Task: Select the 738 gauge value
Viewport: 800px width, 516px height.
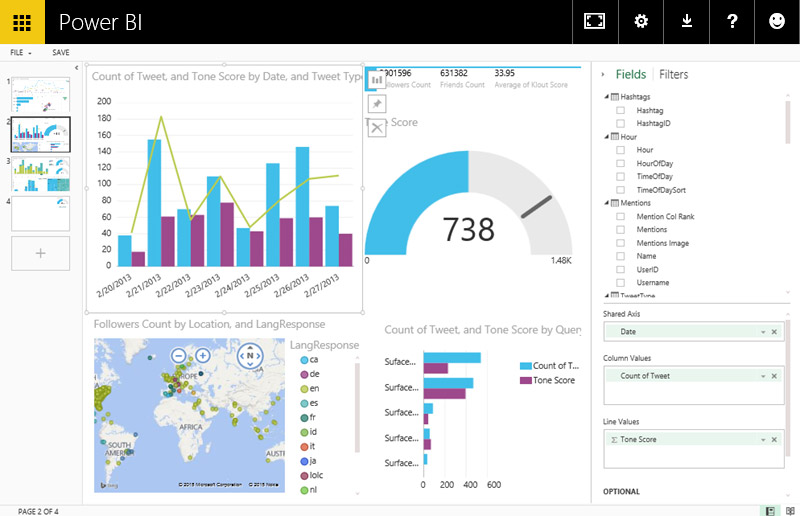Action: 468,229
